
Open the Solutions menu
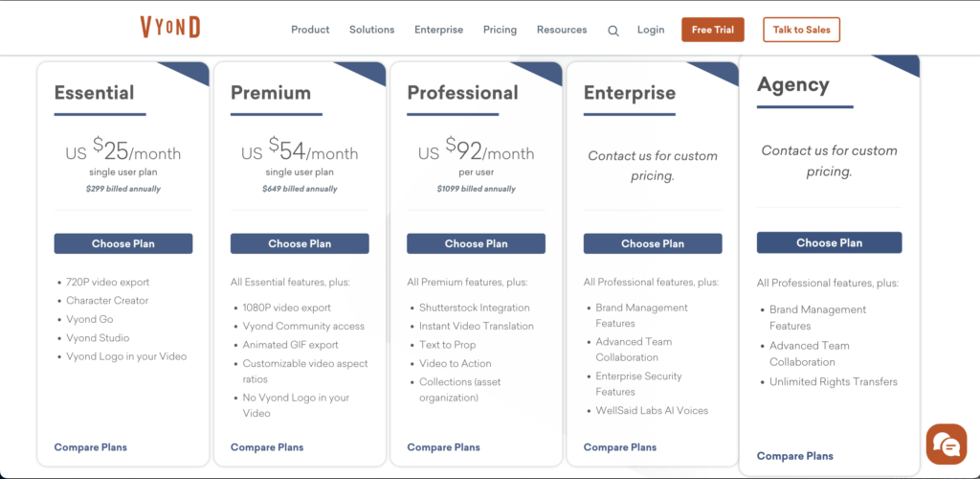tap(371, 30)
